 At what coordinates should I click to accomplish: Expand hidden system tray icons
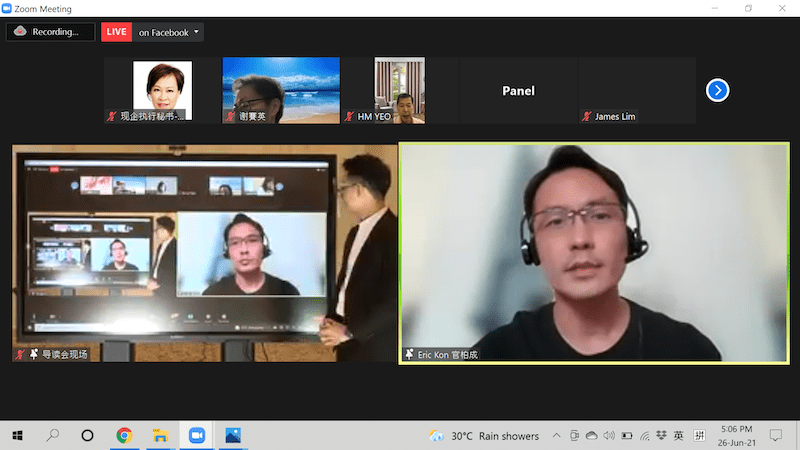click(556, 436)
